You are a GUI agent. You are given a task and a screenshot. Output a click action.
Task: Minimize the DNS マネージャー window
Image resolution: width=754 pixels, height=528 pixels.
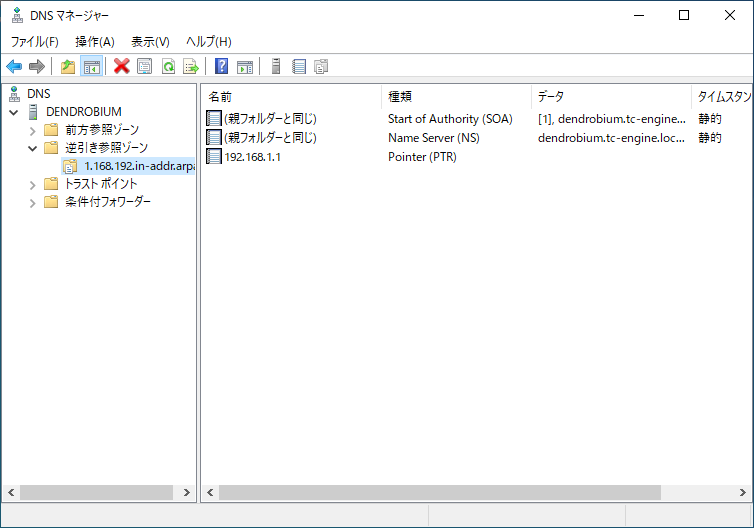(639, 15)
